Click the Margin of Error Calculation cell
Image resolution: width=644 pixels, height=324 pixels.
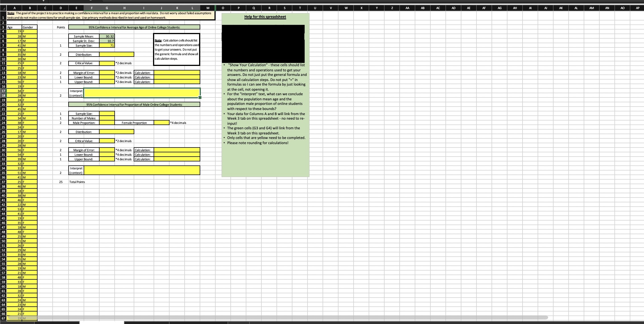coord(176,73)
